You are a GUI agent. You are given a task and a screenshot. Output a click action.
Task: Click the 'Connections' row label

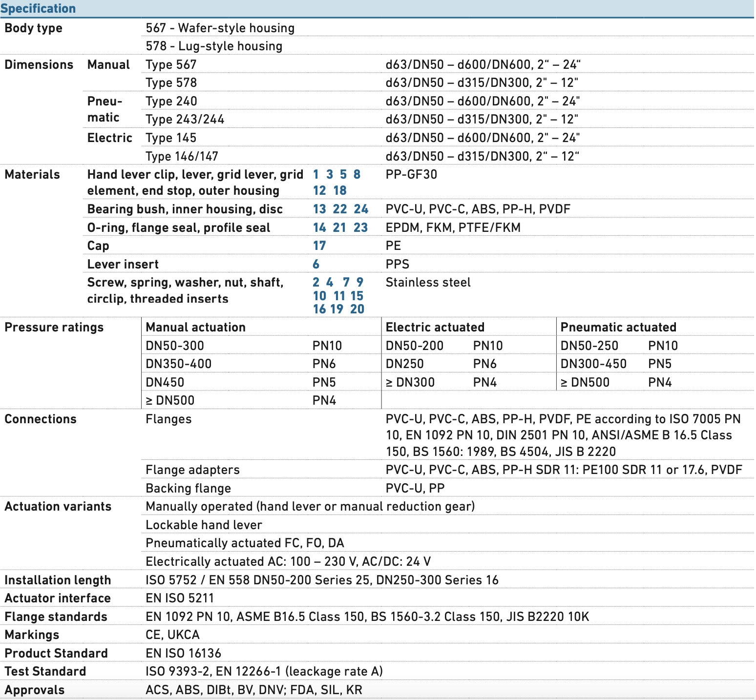coord(41,419)
